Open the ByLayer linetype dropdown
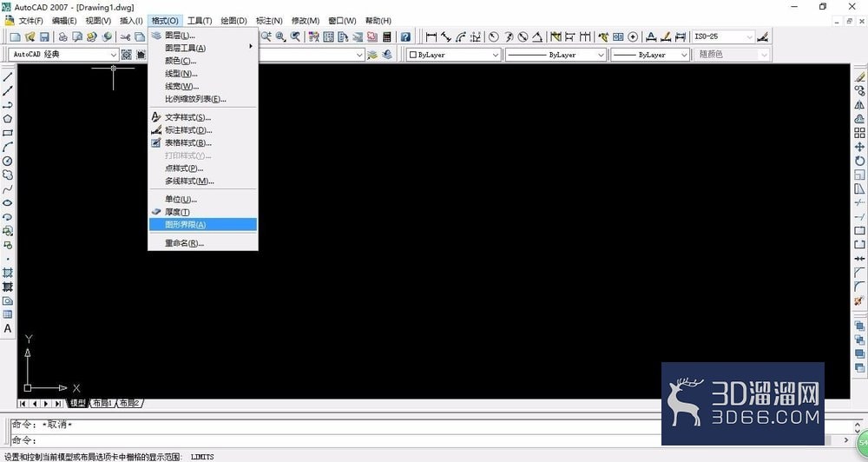The height and width of the screenshot is (462, 868). [x=601, y=55]
